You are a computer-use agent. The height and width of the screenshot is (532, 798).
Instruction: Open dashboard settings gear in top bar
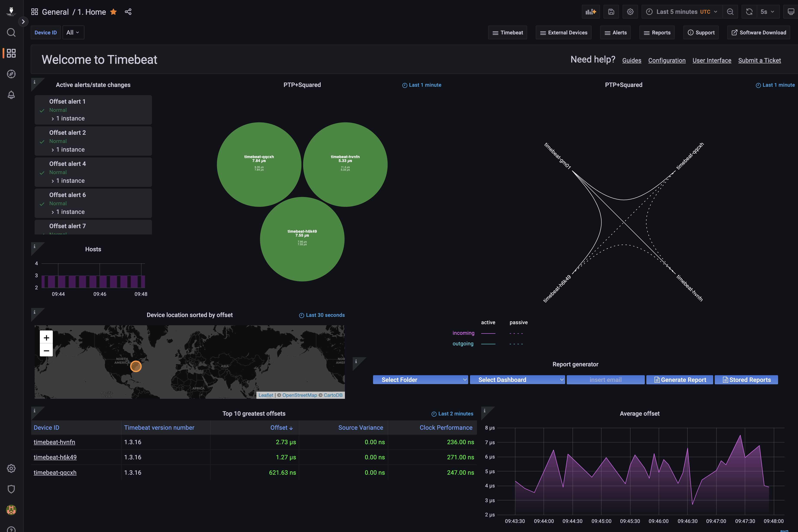pyautogui.click(x=630, y=12)
